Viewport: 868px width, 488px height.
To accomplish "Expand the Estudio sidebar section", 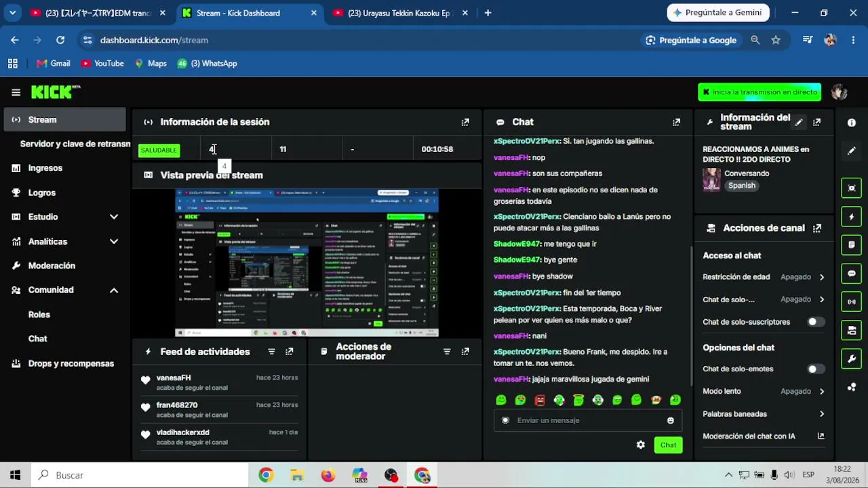I will tap(114, 217).
